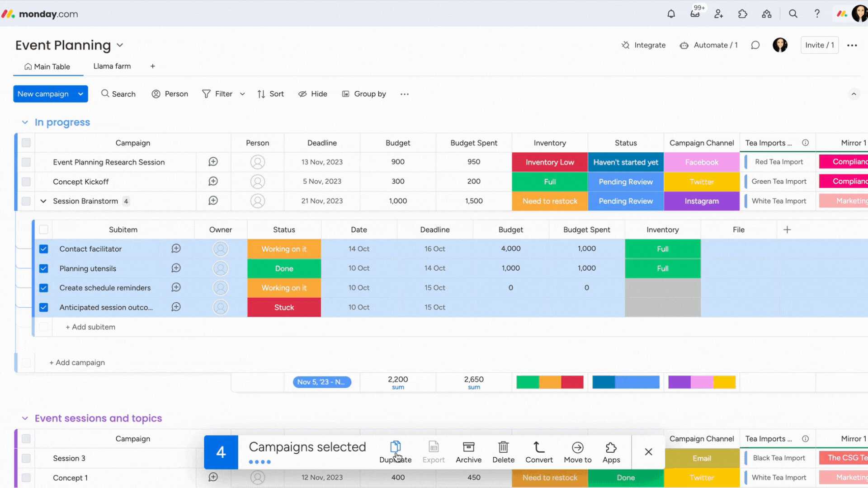868x488 pixels.
Task: Select all campaigns in In progress group
Action: click(x=26, y=143)
